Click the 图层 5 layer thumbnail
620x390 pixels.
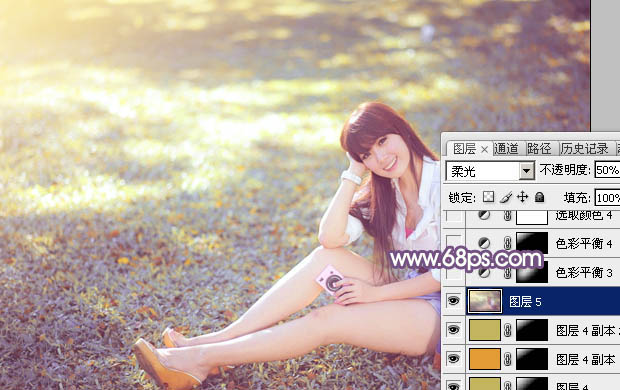(485, 301)
